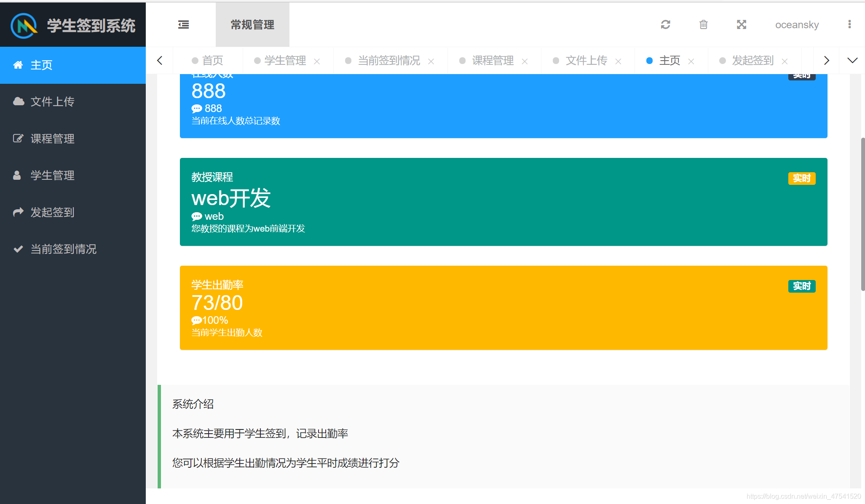Close the 当前签到情况 tab
Image resolution: width=865 pixels, height=504 pixels.
point(431,61)
